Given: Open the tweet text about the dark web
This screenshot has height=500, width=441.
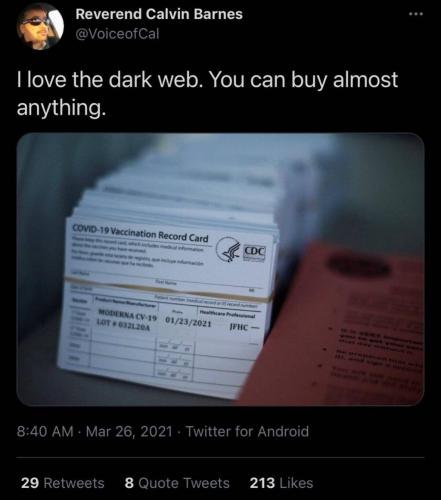Looking at the screenshot, I should click(207, 94).
